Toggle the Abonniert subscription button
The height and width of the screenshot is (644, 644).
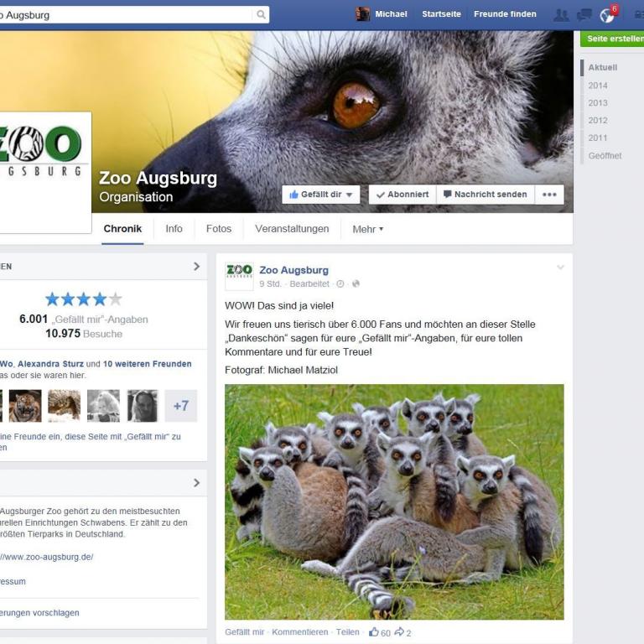(x=402, y=195)
